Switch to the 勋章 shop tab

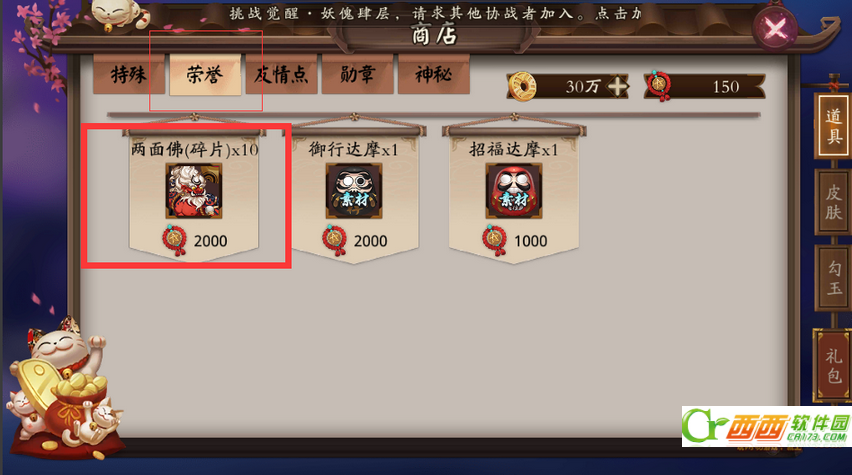pyautogui.click(x=358, y=74)
